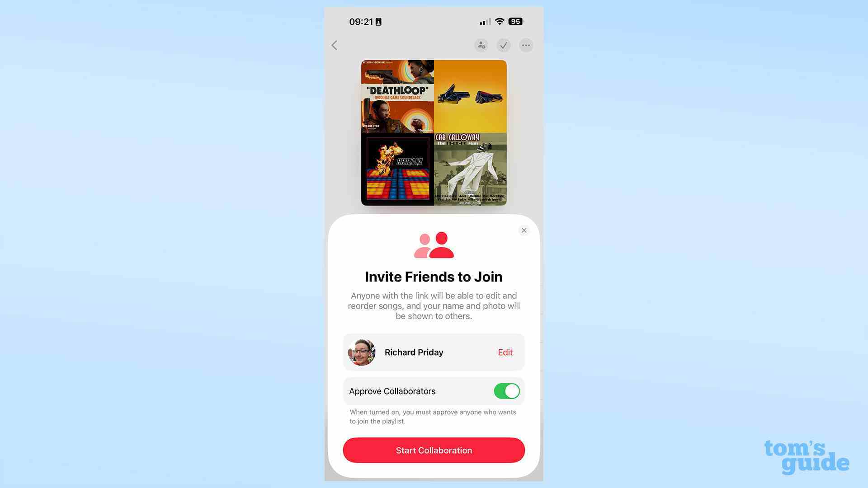View the playlist cover image grid

click(434, 132)
